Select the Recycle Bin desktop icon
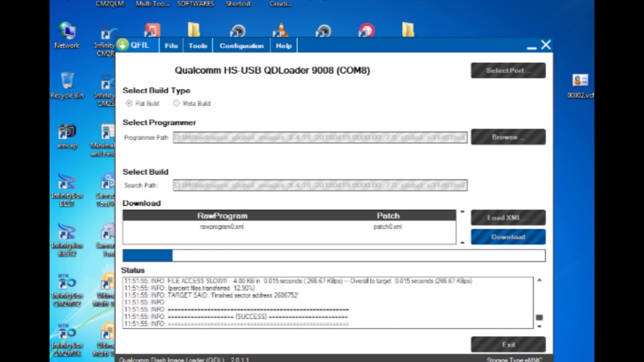This screenshot has height=362, width=644. pyautogui.click(x=67, y=85)
